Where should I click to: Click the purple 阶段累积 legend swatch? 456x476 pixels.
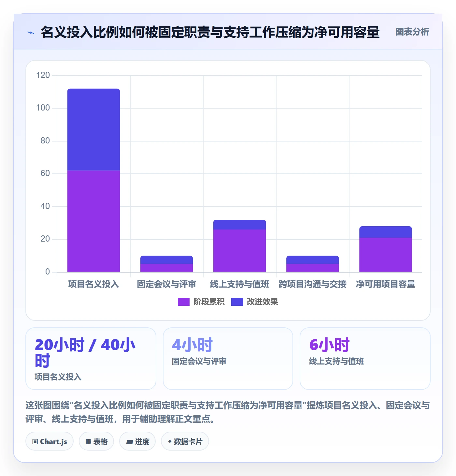click(x=183, y=302)
